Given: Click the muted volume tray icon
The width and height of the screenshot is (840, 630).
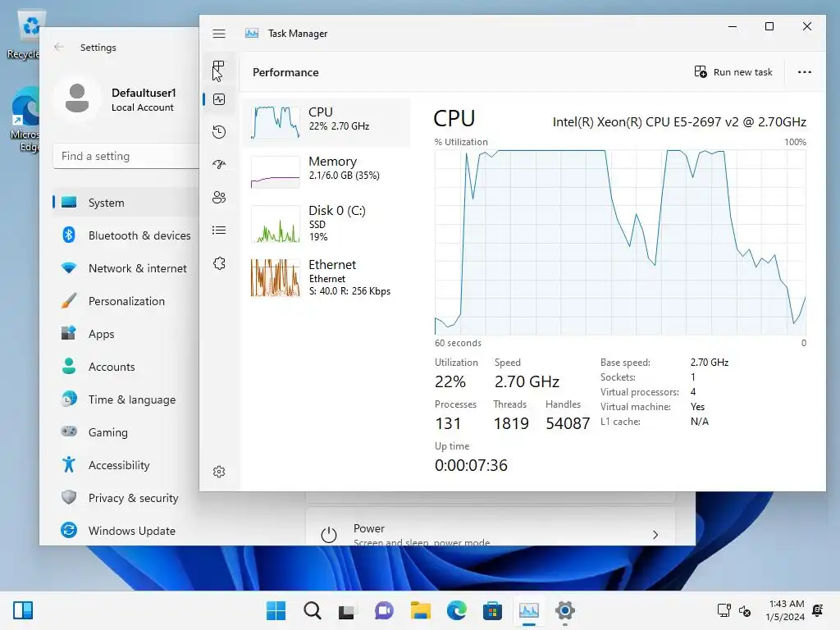Looking at the screenshot, I should (x=745, y=610).
